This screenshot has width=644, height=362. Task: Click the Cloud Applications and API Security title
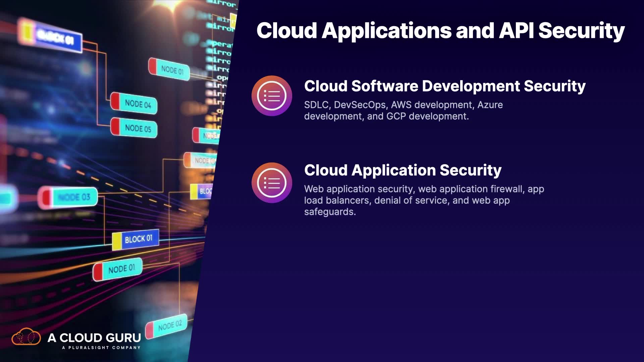coord(440,31)
